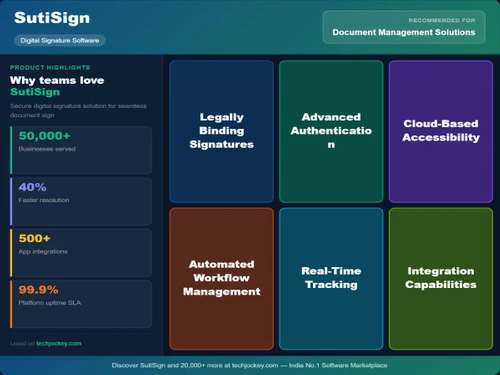Viewport: 500px width, 375px height.
Task: Click the RECOMMENDED FOR label
Action: 442,20
